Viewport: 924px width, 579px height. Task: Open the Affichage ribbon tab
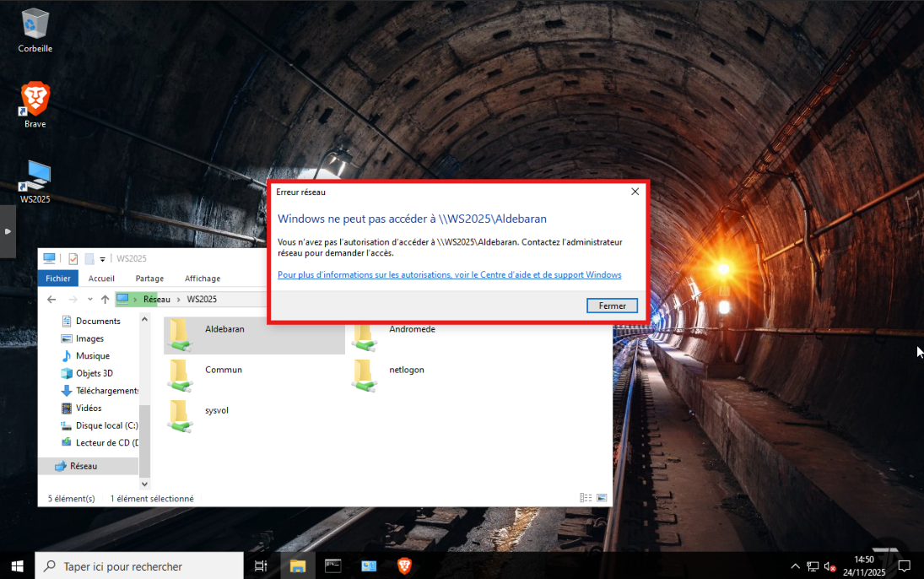tap(203, 279)
